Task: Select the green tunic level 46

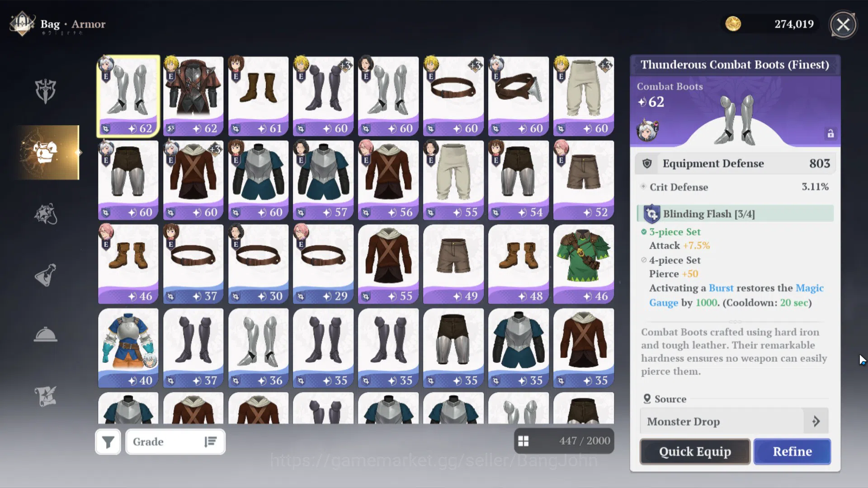Action: 584,264
